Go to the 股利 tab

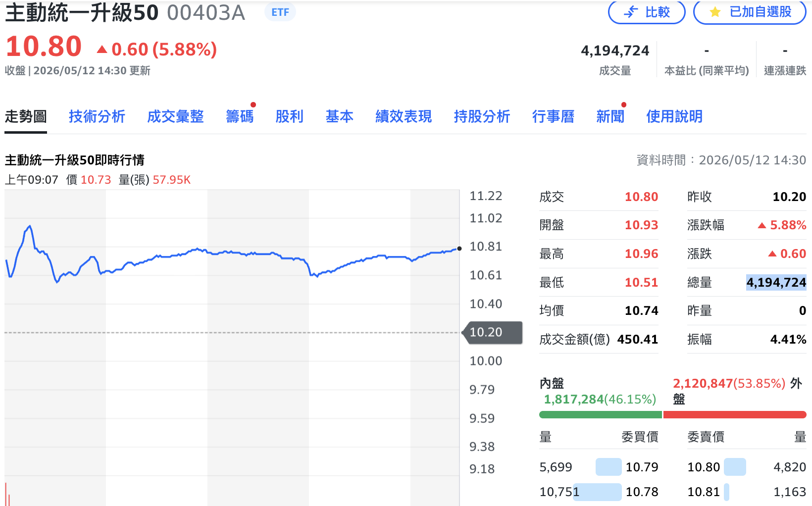click(x=290, y=117)
